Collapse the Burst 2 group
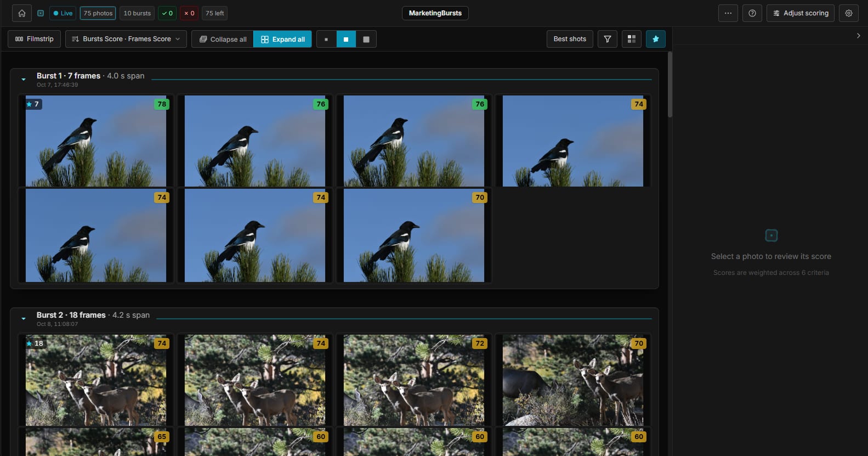The width and height of the screenshot is (868, 456). tap(24, 319)
